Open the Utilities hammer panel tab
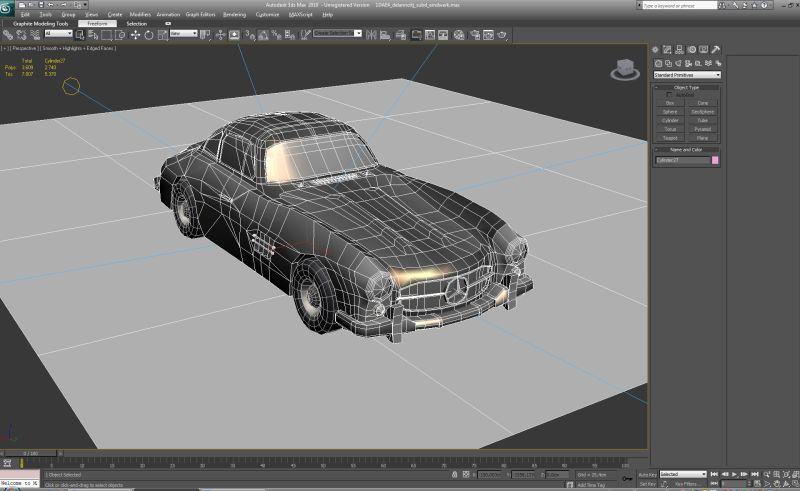The width and height of the screenshot is (800, 491). point(715,50)
